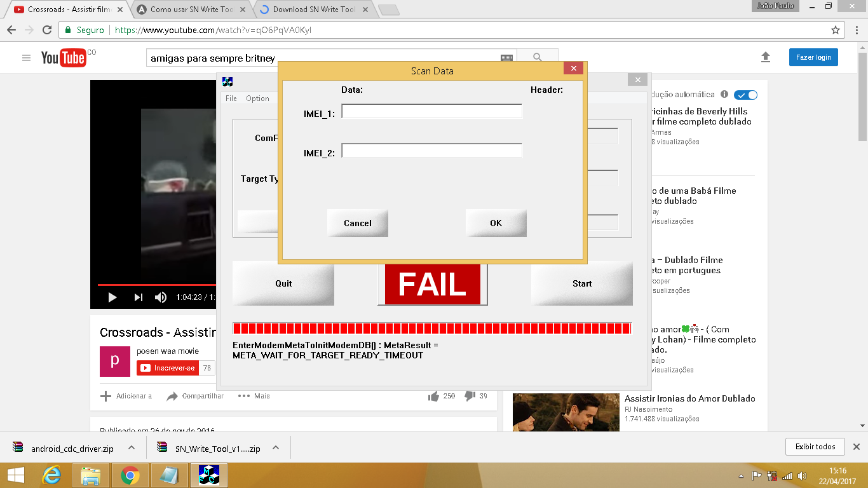The width and height of the screenshot is (868, 488).
Task: Open the Option menu in SN Write Tool
Action: point(257,98)
